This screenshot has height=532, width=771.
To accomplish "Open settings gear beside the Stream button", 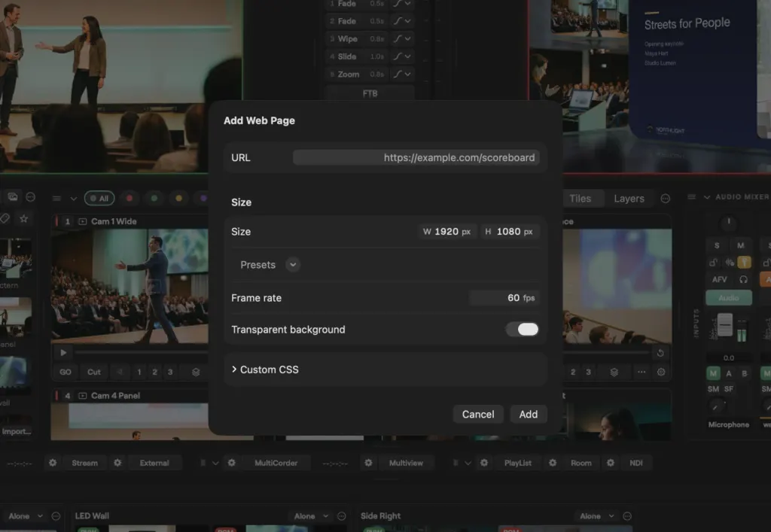I will pos(53,463).
